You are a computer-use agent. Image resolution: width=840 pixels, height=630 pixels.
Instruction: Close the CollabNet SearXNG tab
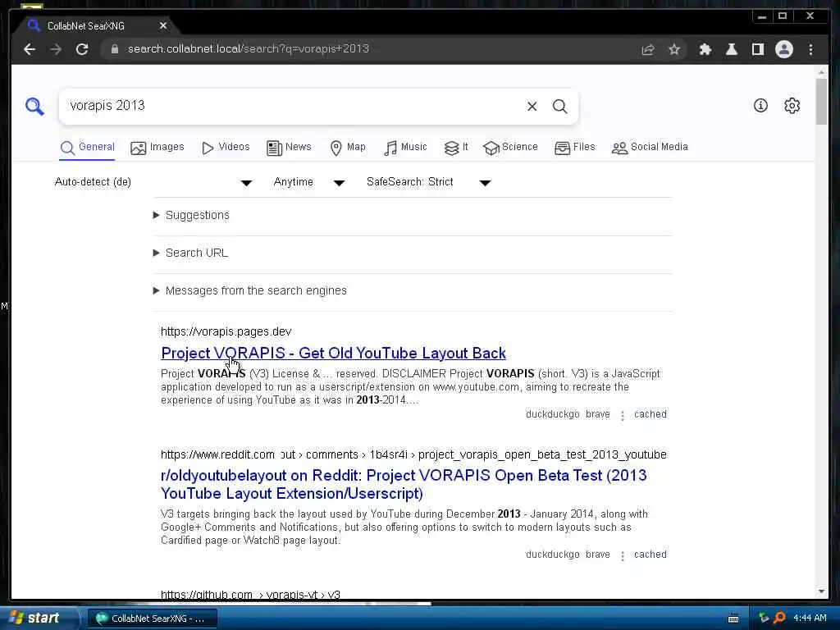(163, 25)
